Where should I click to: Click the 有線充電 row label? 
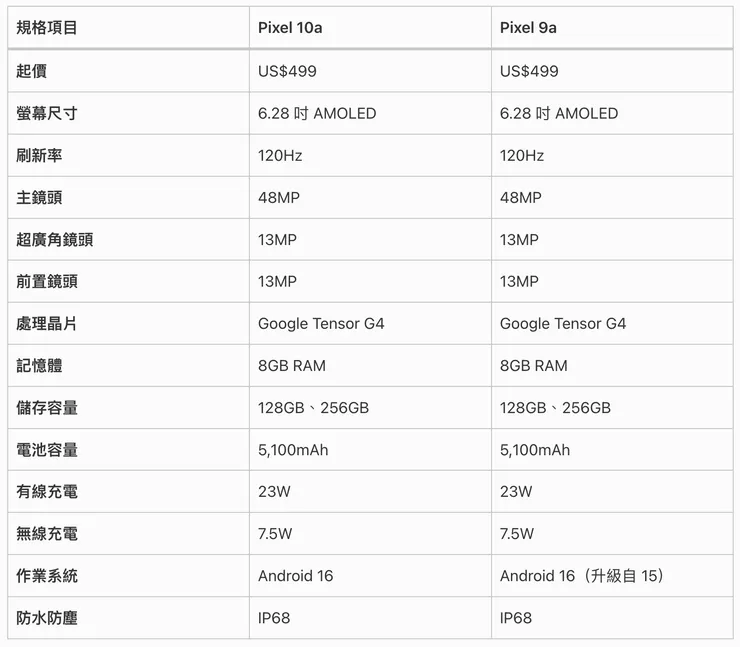[x=47, y=491]
